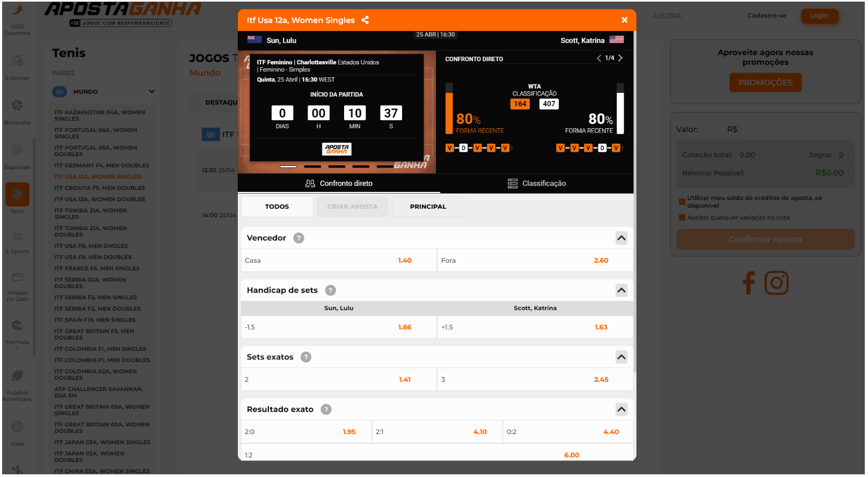Show help for Resultado exato market
The height and width of the screenshot is (477, 868).
(326, 409)
